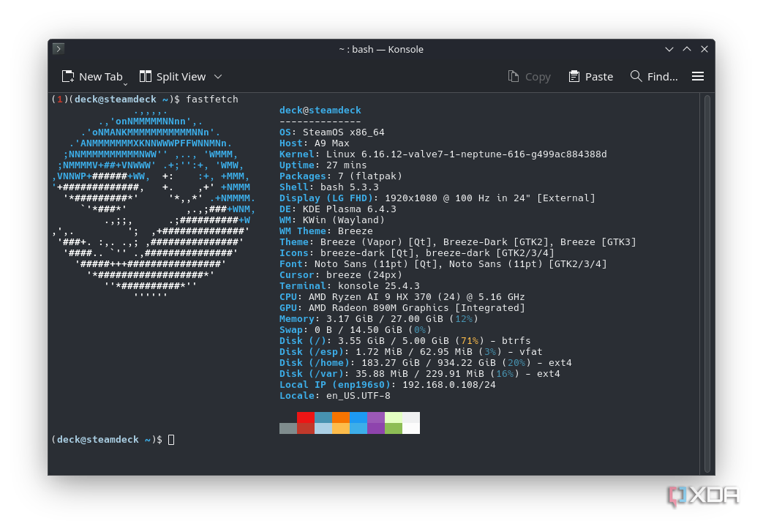Click the 'Icons: breeze-dark' line

pos(416,252)
